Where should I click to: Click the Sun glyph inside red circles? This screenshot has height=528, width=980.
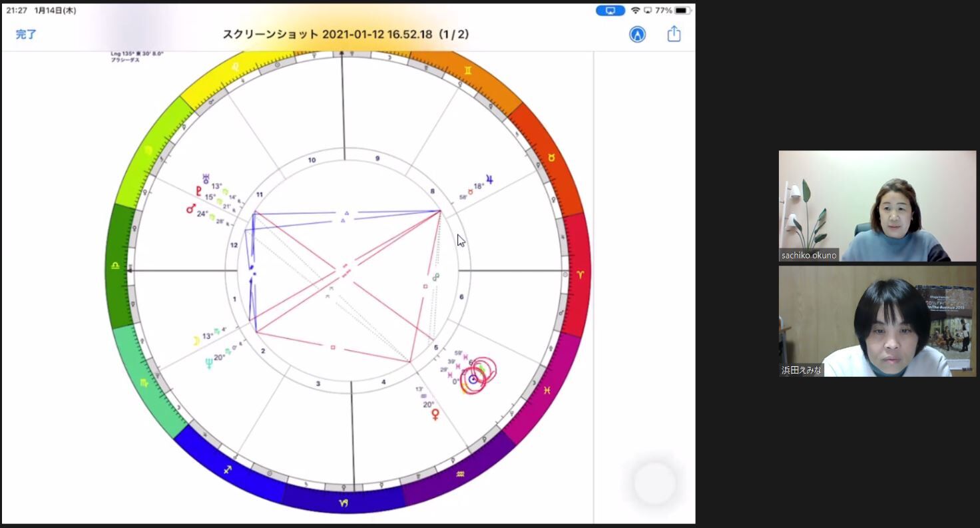click(x=473, y=380)
